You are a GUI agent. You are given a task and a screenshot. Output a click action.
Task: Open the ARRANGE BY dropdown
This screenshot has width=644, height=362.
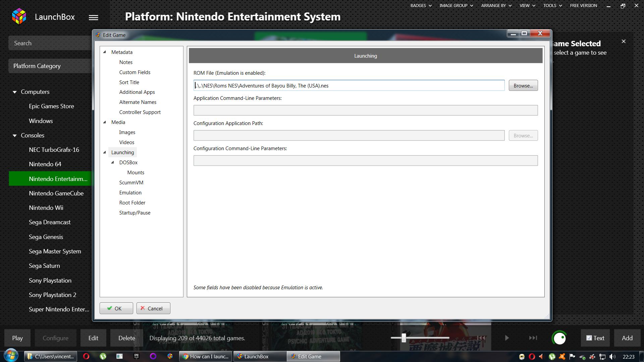pyautogui.click(x=496, y=5)
